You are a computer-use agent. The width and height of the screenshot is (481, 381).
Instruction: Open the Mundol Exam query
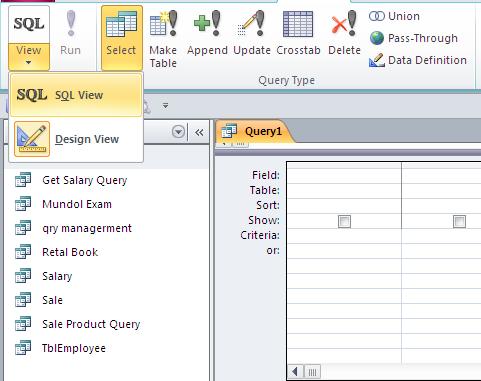coord(77,204)
